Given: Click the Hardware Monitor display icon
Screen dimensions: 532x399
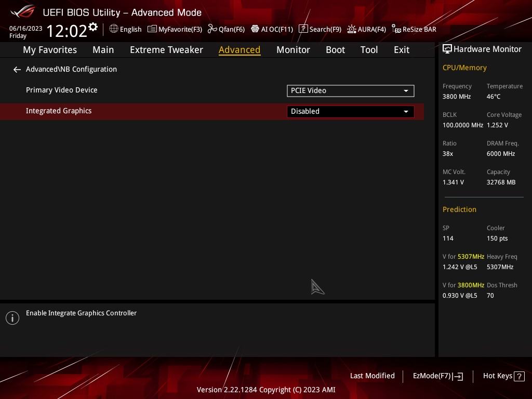Looking at the screenshot, I should [447, 49].
